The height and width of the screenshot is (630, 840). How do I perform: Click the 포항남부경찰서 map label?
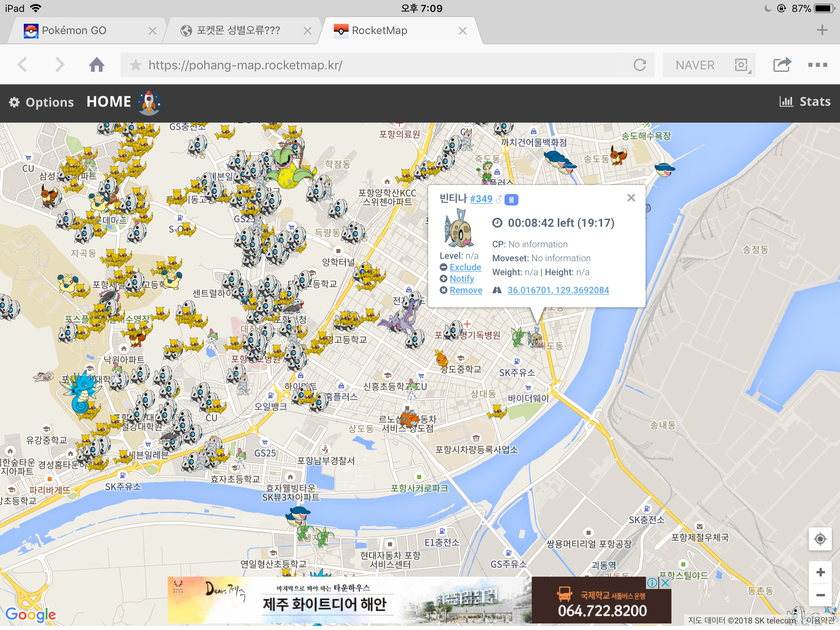[326, 461]
